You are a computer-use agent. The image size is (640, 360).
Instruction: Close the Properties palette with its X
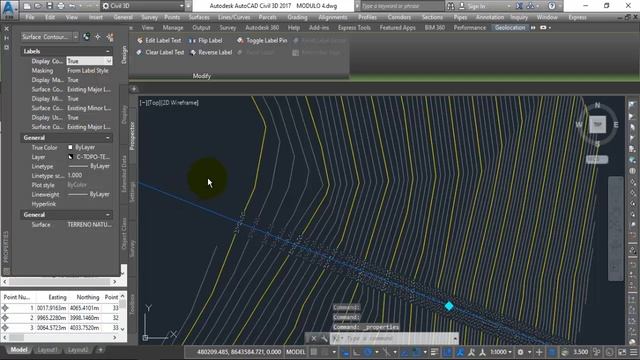pyautogui.click(x=6, y=29)
